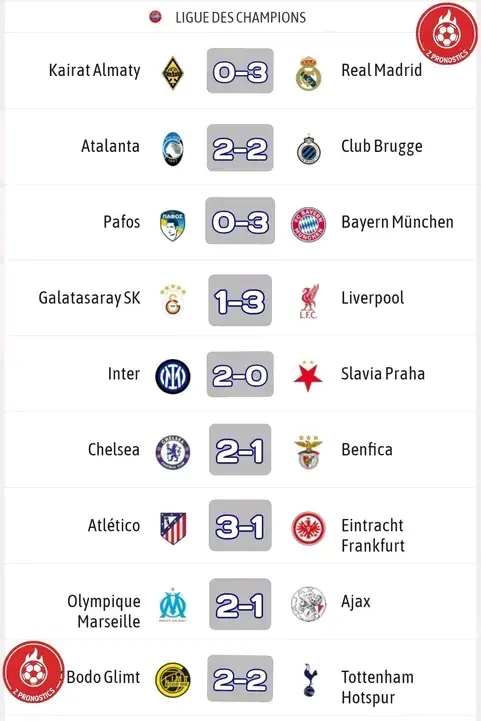Click the Pafos team name

(121, 222)
